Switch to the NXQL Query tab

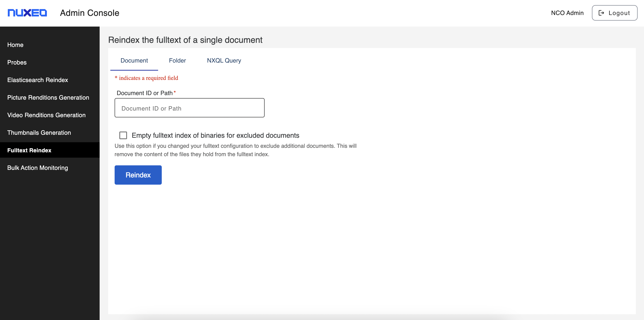[224, 60]
